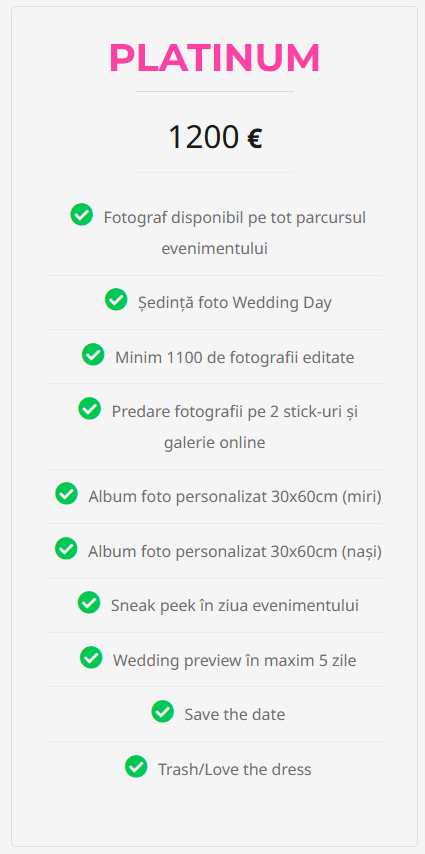The width and height of the screenshot is (425, 854).
Task: Click the galerie online text line
Action: coord(215,442)
